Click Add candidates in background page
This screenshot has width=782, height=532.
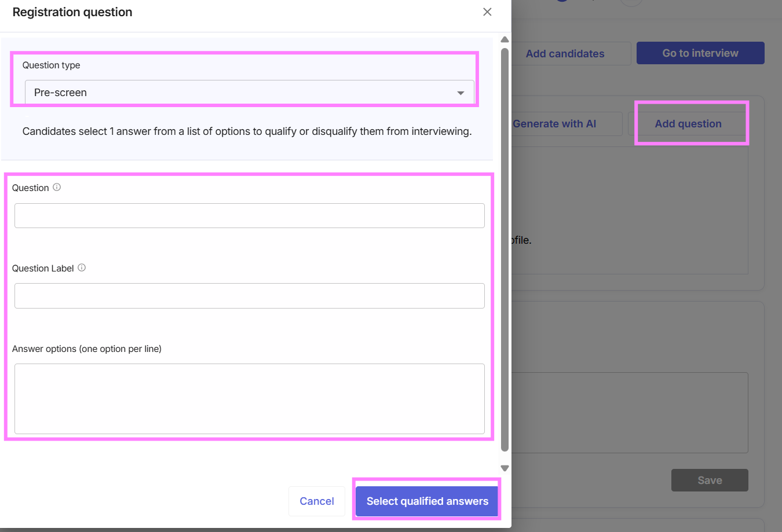pos(565,53)
